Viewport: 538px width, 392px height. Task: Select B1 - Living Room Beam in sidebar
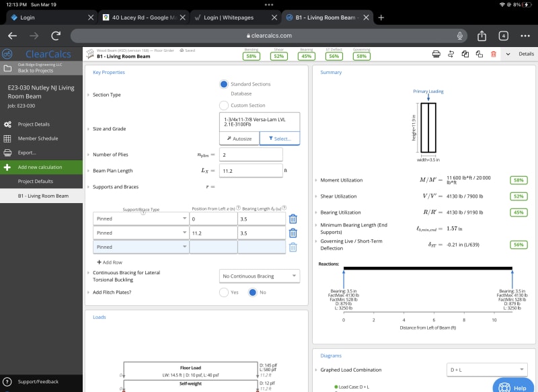(x=41, y=196)
